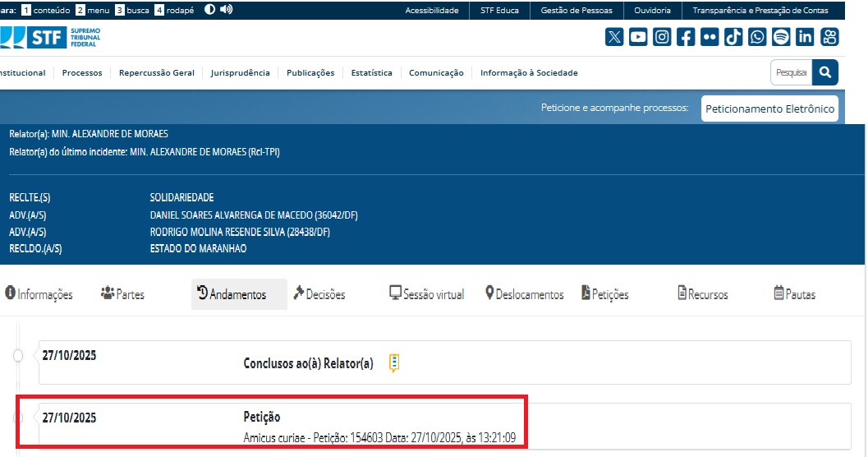The width and height of the screenshot is (868, 457).
Task: Click the LinkedIn icon
Action: click(x=805, y=37)
